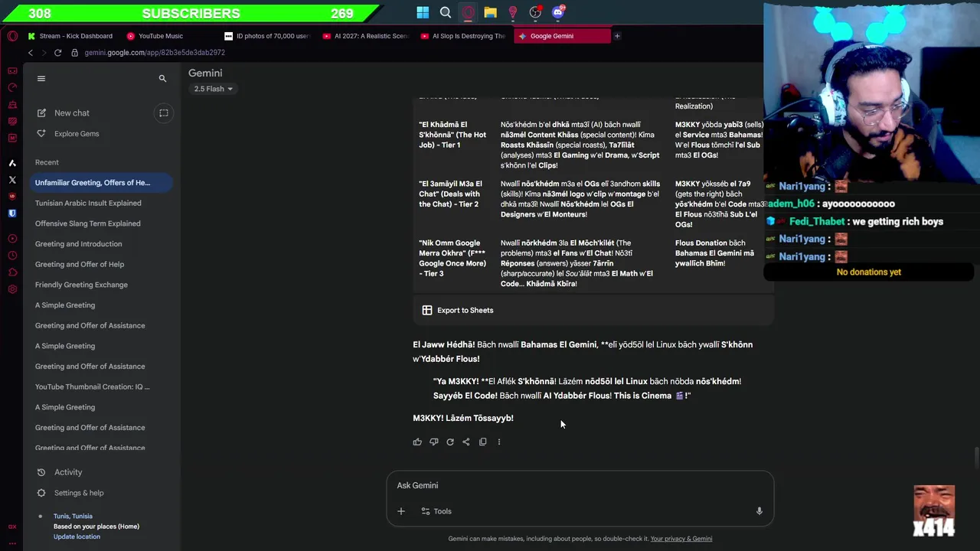The height and width of the screenshot is (551, 980).
Task: Open Settings & help gear icon
Action: 41,493
